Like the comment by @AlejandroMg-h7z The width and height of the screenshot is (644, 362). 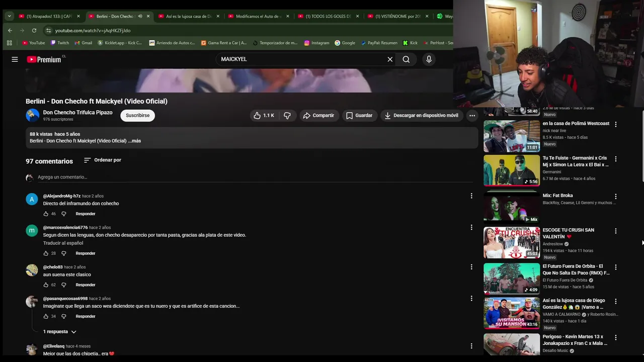click(x=46, y=214)
